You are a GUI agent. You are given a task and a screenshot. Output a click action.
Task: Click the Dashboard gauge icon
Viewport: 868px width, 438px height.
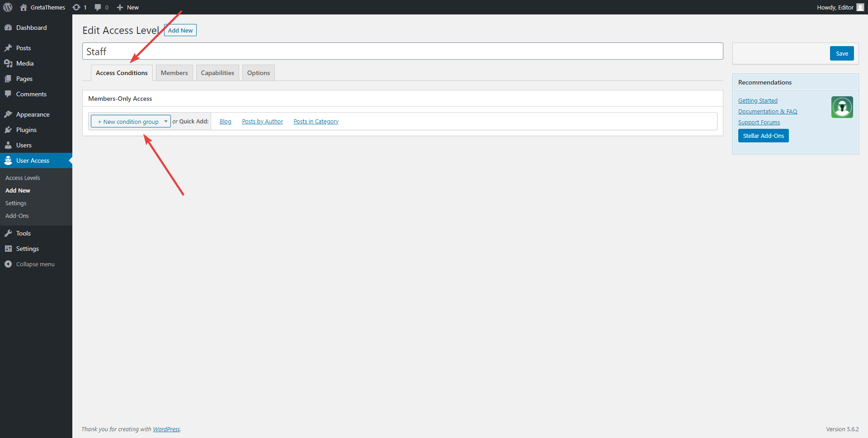tap(8, 28)
